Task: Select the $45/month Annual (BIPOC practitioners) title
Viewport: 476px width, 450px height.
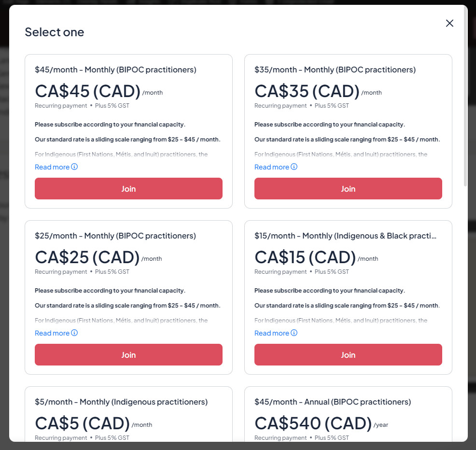Action: tap(333, 402)
